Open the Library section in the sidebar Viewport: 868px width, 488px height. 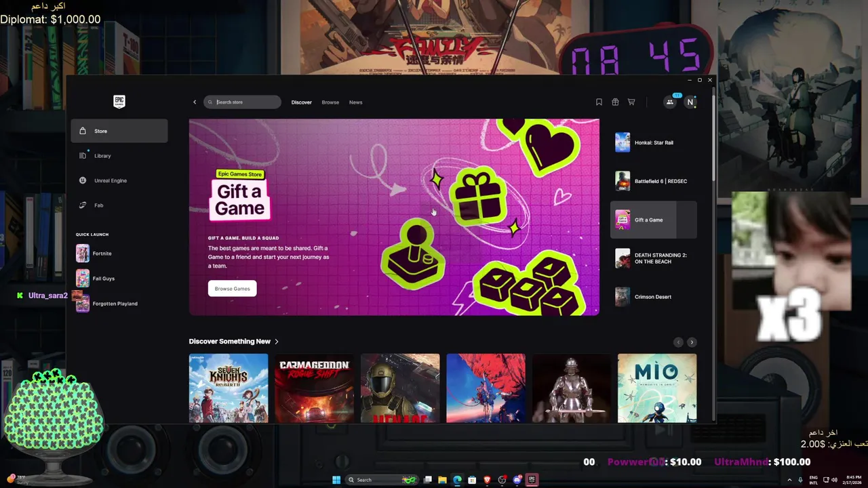tap(119, 156)
